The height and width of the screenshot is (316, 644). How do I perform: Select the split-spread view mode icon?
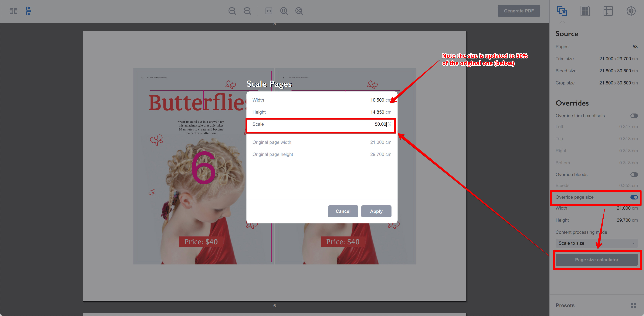(13, 11)
